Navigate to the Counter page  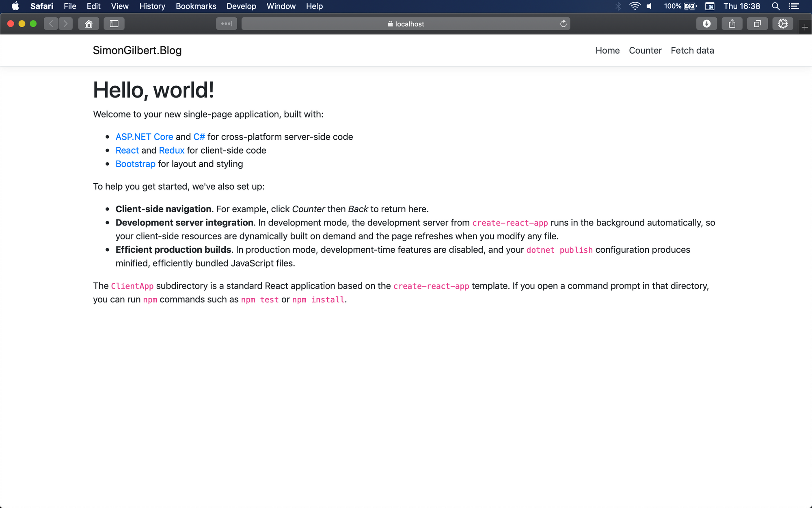[645, 50]
